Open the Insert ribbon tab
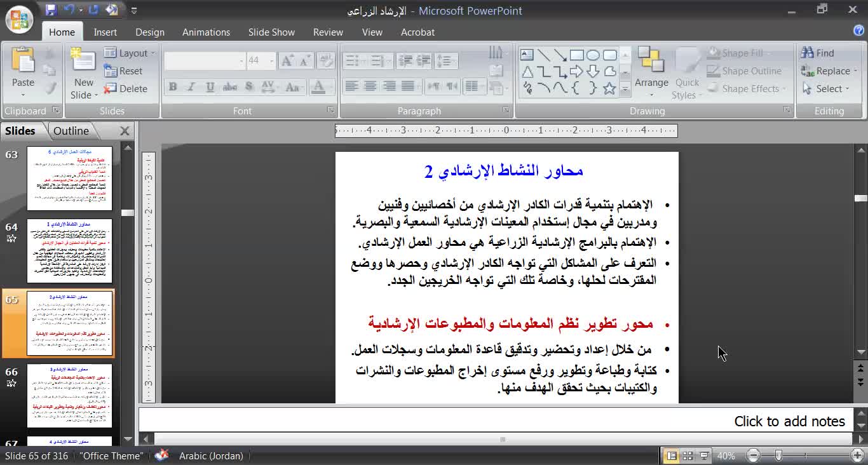 click(105, 32)
